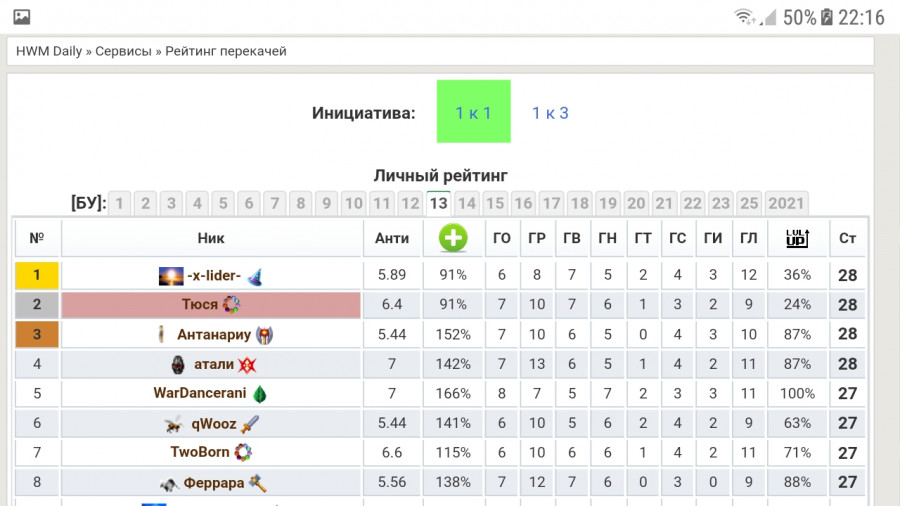Open the HWM Daily breadcrumb link

pos(49,51)
